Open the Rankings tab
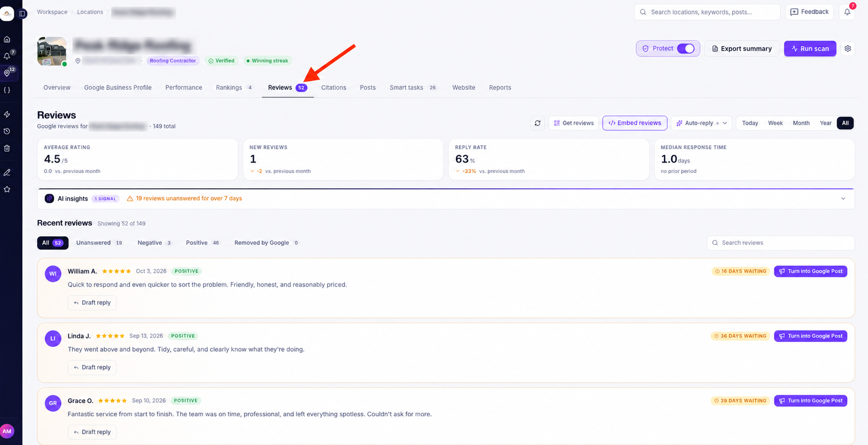Image resolution: width=868 pixels, height=445 pixels. [x=234, y=88]
